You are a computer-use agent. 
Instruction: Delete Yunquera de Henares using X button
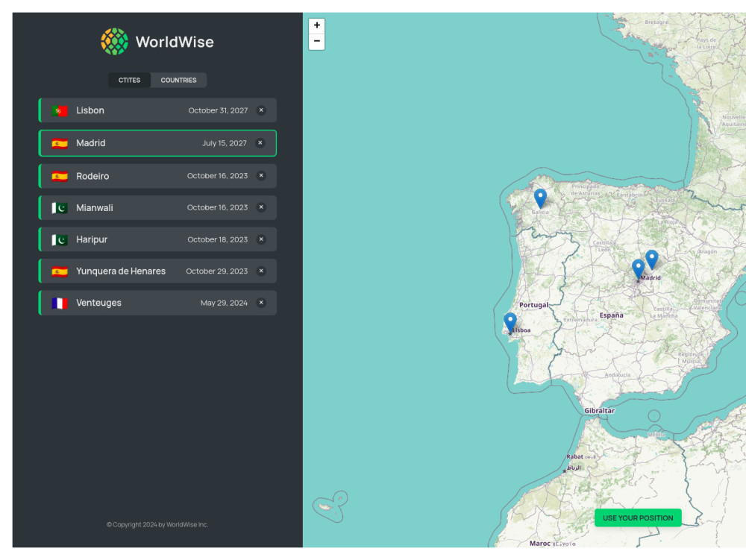coord(261,271)
